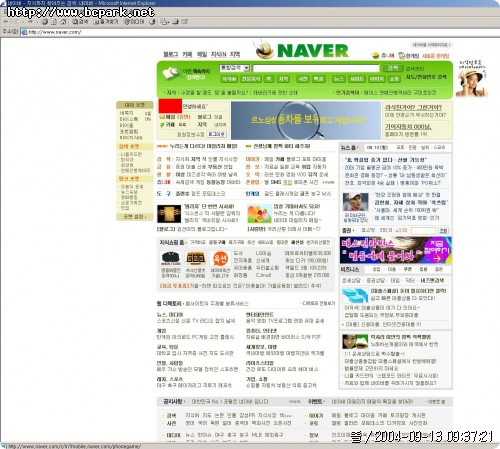Click the blue stacked cards icon
500x449 pixels.
[x=354, y=295]
